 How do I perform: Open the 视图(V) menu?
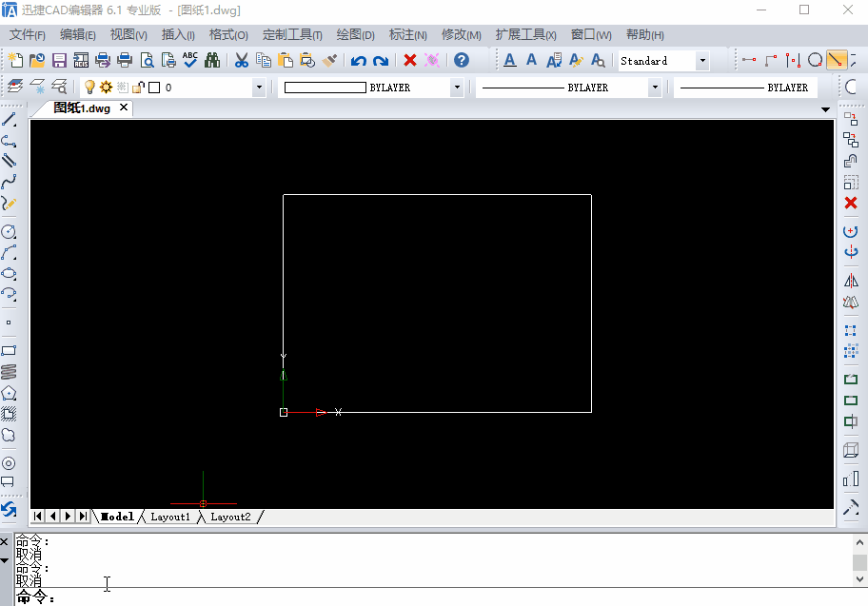128,35
